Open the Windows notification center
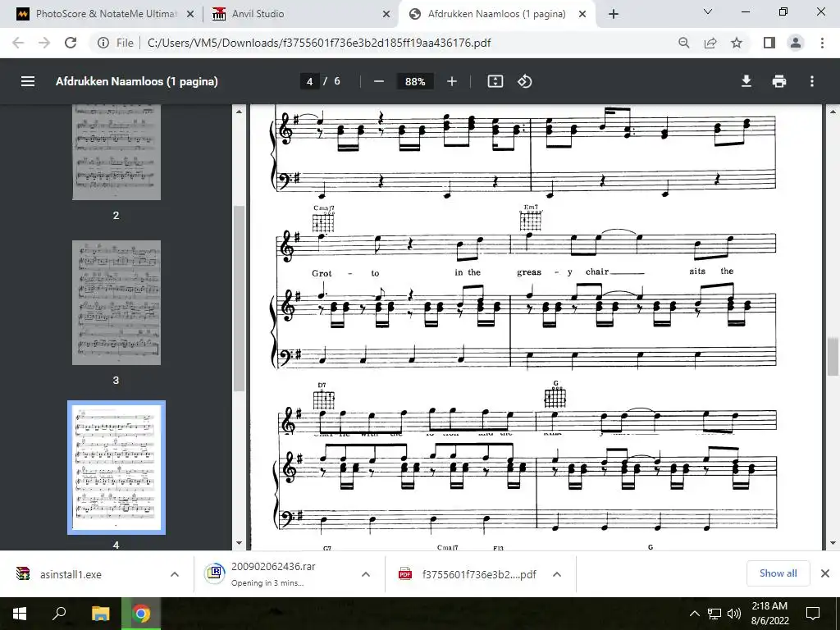Viewport: 840px width, 630px height. click(x=813, y=614)
